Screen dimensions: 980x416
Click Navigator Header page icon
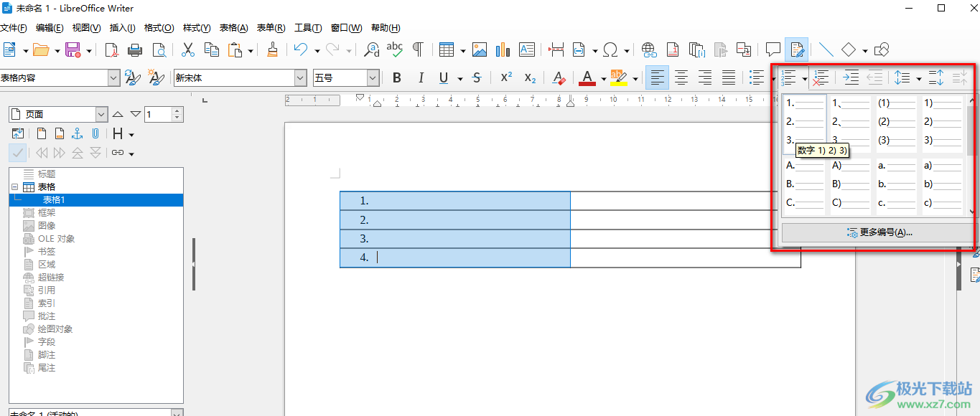(x=42, y=133)
